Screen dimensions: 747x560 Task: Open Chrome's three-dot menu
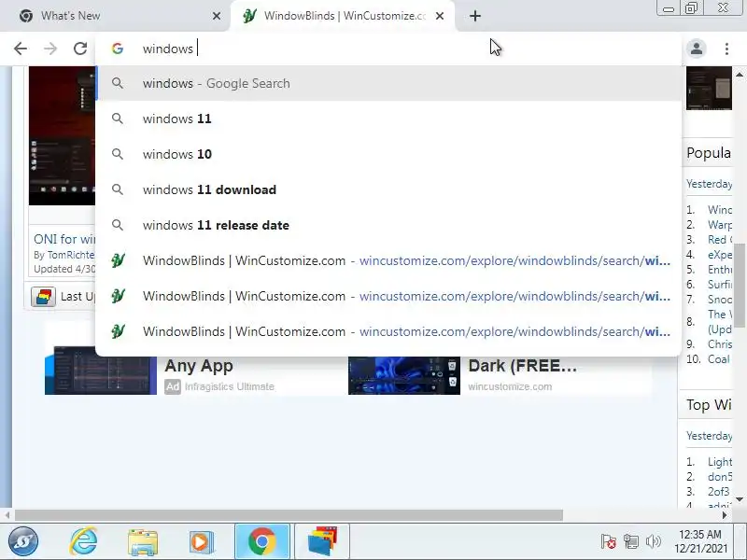point(726,49)
